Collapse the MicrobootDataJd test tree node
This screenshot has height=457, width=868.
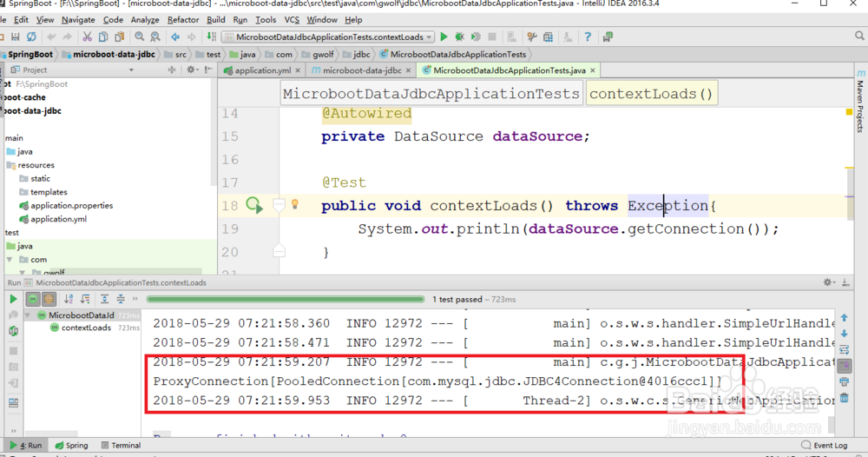point(28,315)
